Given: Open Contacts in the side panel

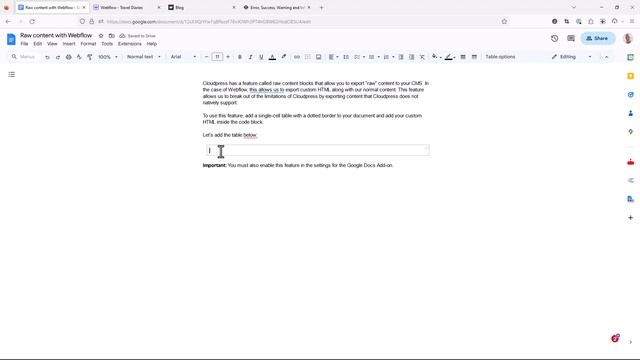Looking at the screenshot, I should (x=631, y=113).
